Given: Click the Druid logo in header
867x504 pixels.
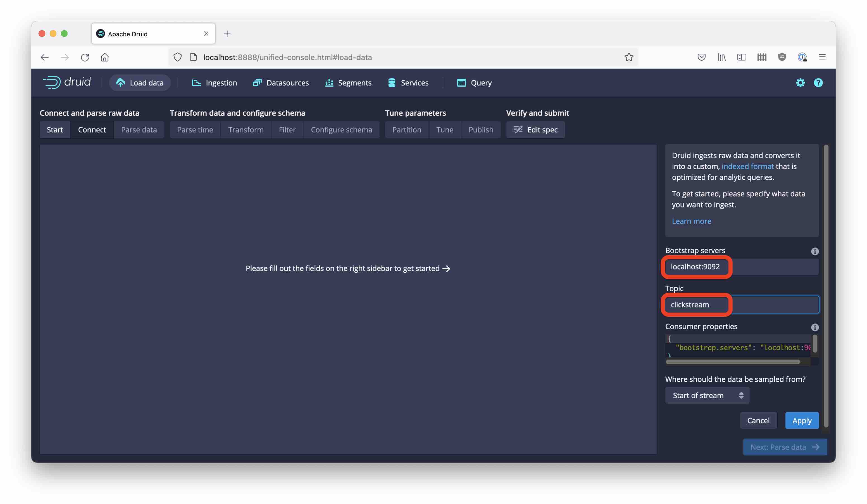Looking at the screenshot, I should point(67,83).
